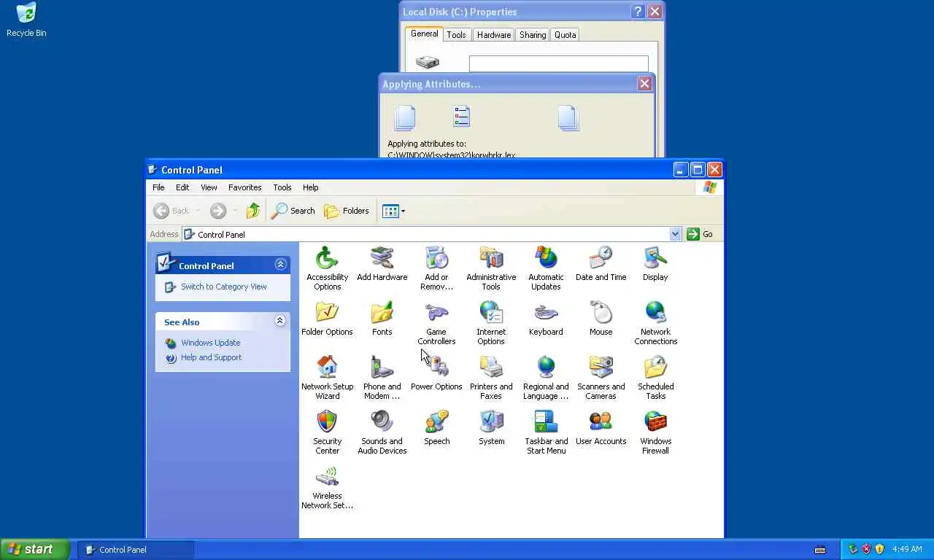Image resolution: width=934 pixels, height=560 pixels.
Task: Click the Up folder toolbar button
Action: 253,211
